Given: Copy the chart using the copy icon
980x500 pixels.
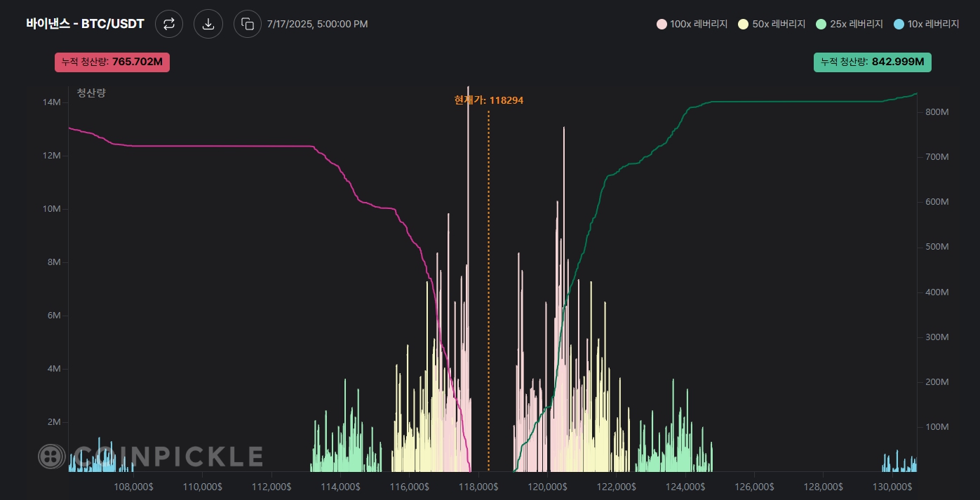Looking at the screenshot, I should [x=248, y=24].
